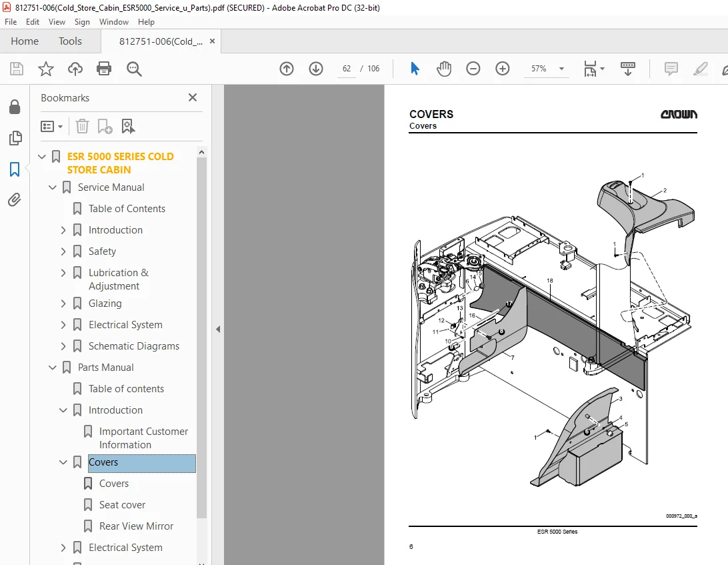Switch to the Tools tab
Screen dimensions: 728x565
click(x=70, y=41)
